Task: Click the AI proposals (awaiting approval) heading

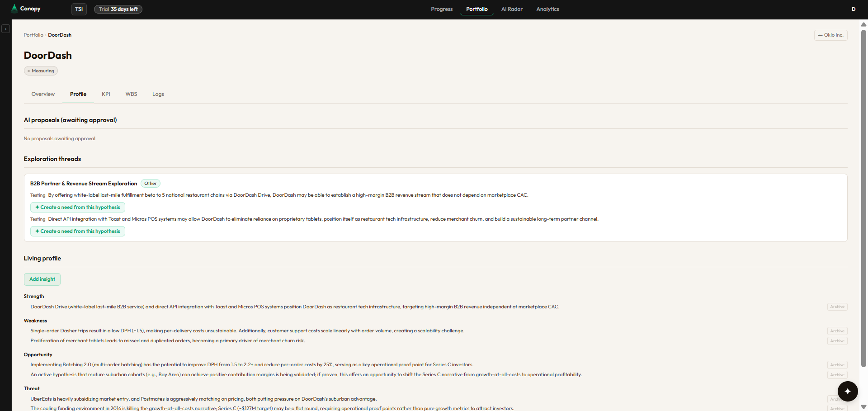Action: click(x=71, y=120)
